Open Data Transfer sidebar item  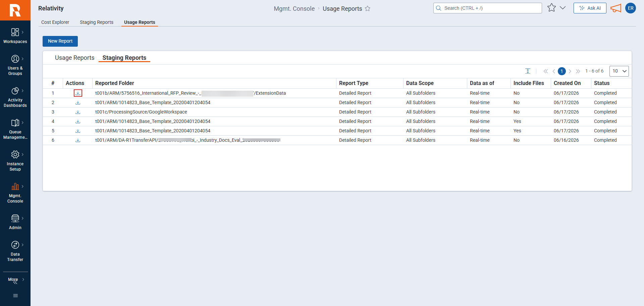tap(15, 251)
